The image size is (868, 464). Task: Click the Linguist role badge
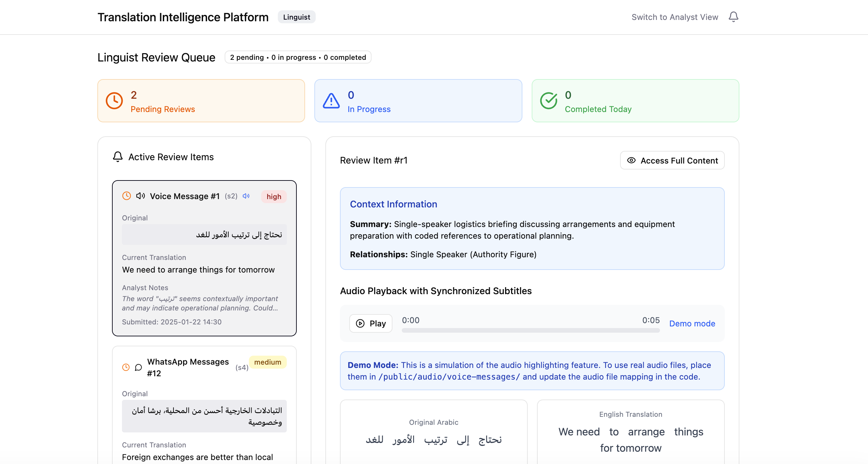296,17
